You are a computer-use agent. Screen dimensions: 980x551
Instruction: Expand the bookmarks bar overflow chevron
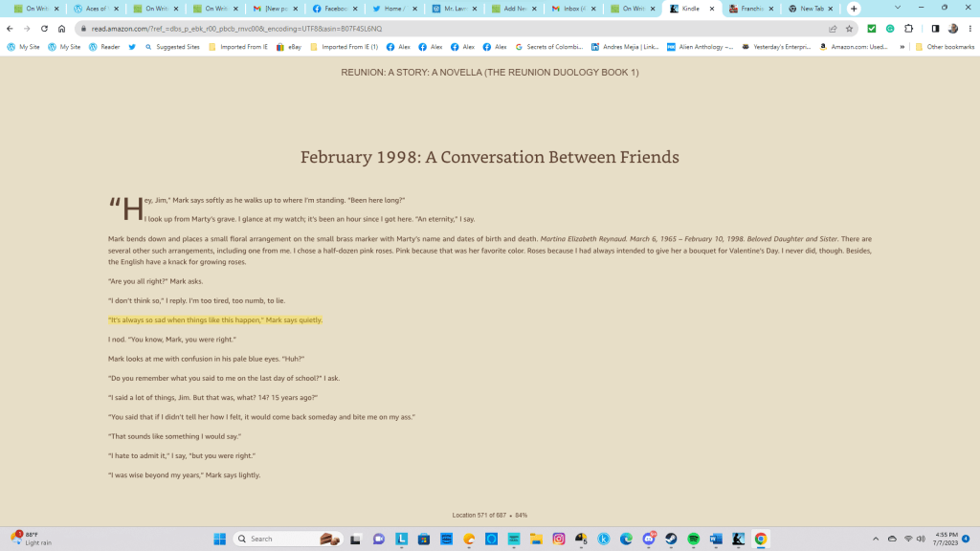[x=902, y=46]
